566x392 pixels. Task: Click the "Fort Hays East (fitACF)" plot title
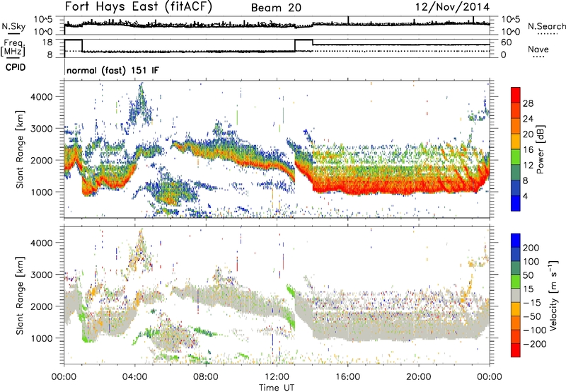tap(138, 7)
